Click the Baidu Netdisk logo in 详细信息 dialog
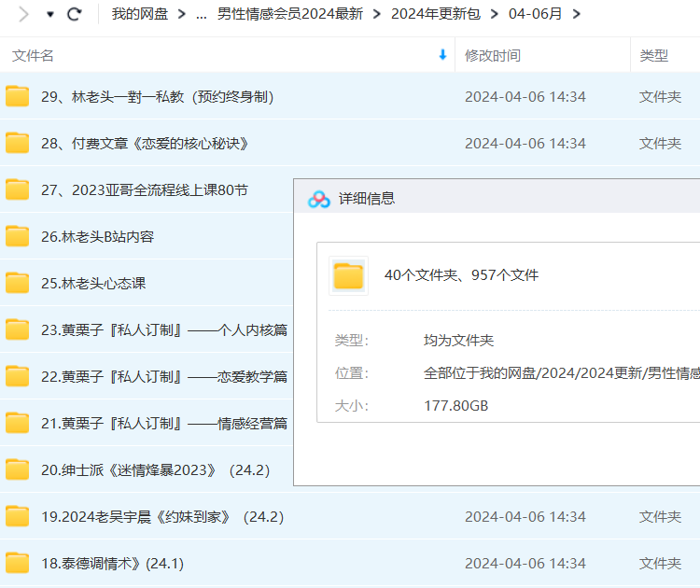Image resolution: width=700 pixels, height=588 pixels. pos(319,198)
